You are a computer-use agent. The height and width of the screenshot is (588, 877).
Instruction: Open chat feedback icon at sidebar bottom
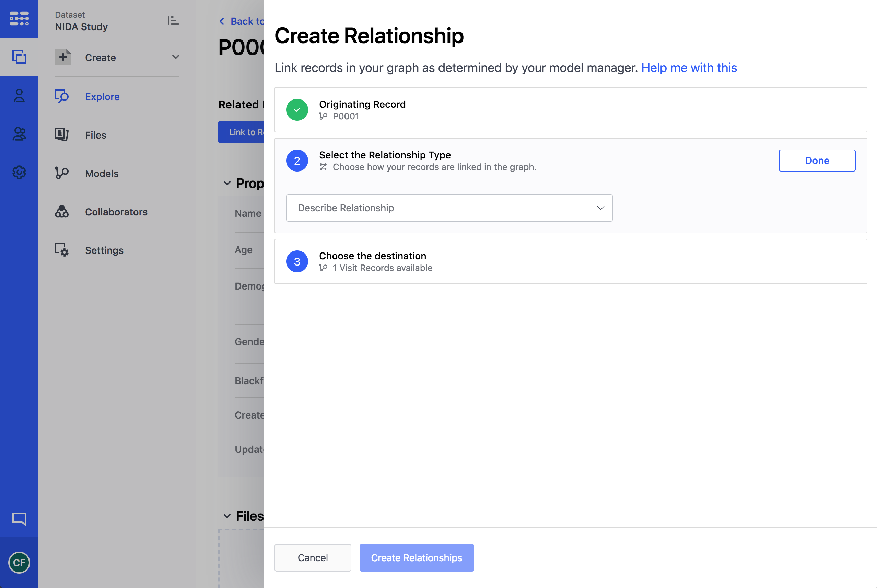[19, 519]
